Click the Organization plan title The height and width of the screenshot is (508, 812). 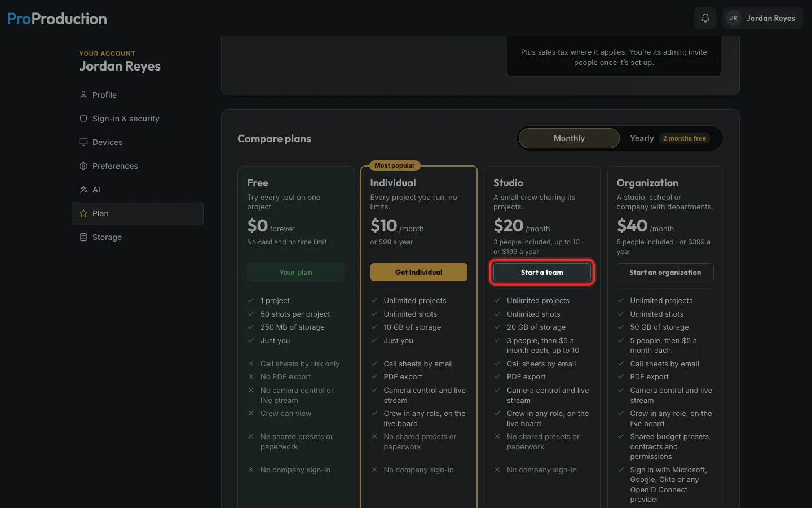click(x=647, y=183)
